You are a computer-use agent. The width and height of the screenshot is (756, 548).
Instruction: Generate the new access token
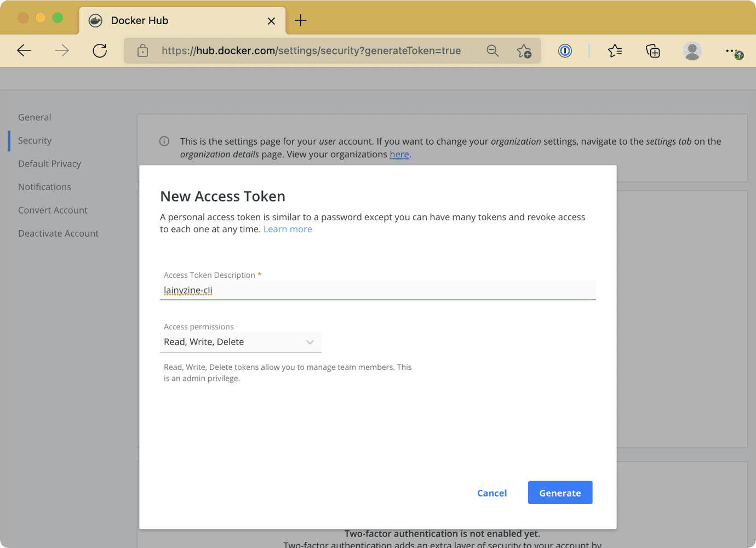pyautogui.click(x=560, y=493)
